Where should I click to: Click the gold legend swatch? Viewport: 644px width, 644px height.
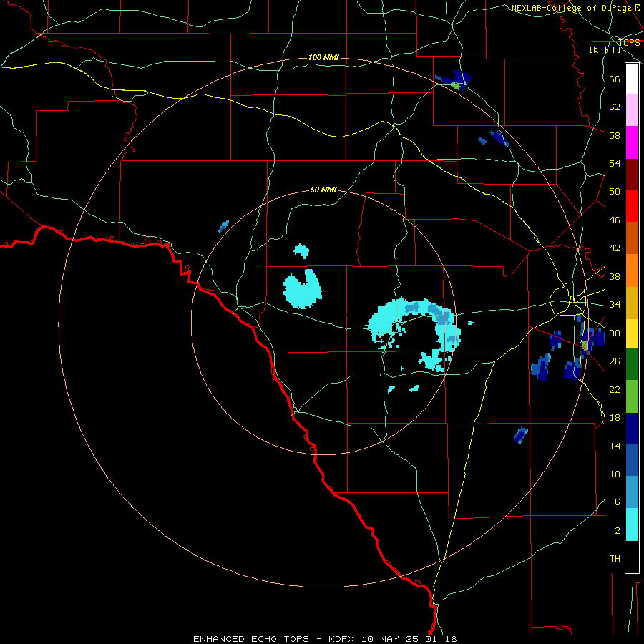pyautogui.click(x=632, y=303)
